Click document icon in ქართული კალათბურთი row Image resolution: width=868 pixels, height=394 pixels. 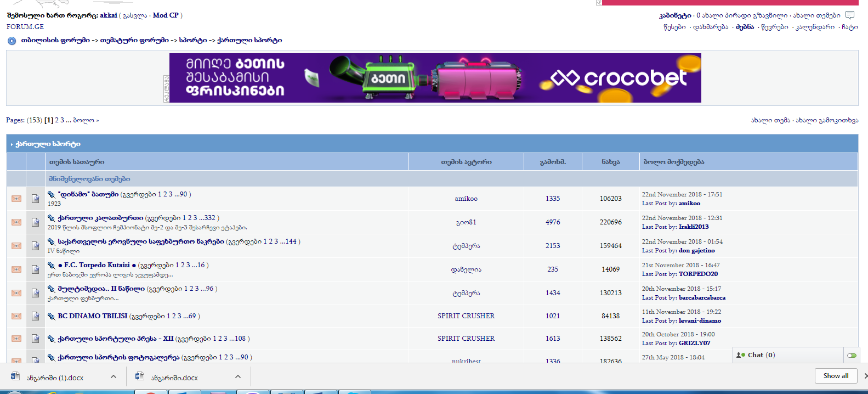click(36, 222)
